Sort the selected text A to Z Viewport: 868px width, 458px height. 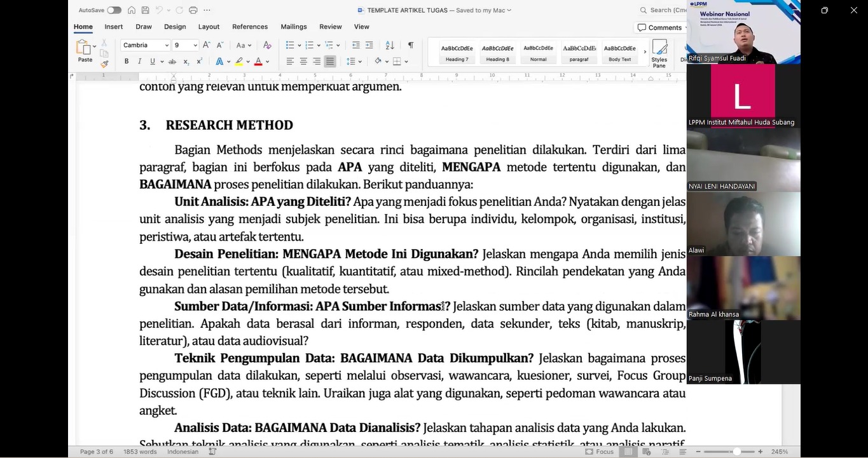tap(390, 45)
